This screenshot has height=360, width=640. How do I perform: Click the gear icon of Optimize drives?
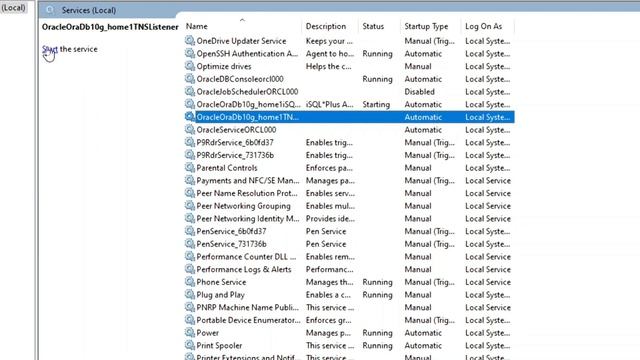189,66
